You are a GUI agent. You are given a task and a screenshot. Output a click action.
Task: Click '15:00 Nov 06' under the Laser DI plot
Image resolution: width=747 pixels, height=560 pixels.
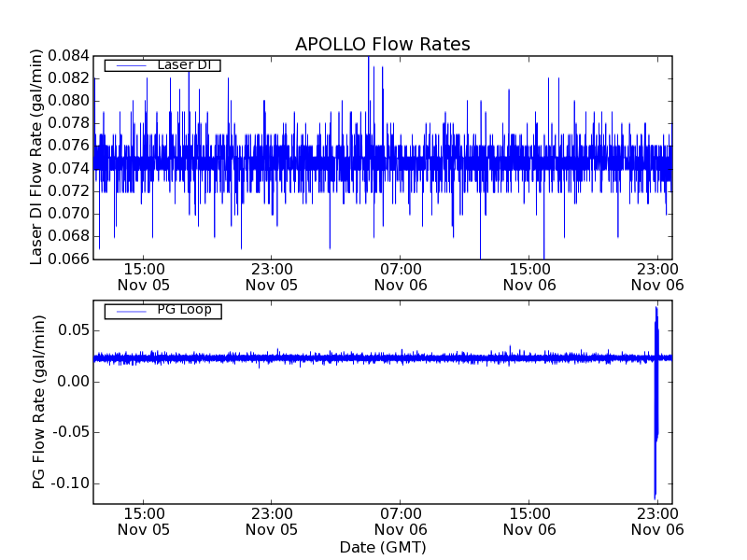tap(529, 277)
